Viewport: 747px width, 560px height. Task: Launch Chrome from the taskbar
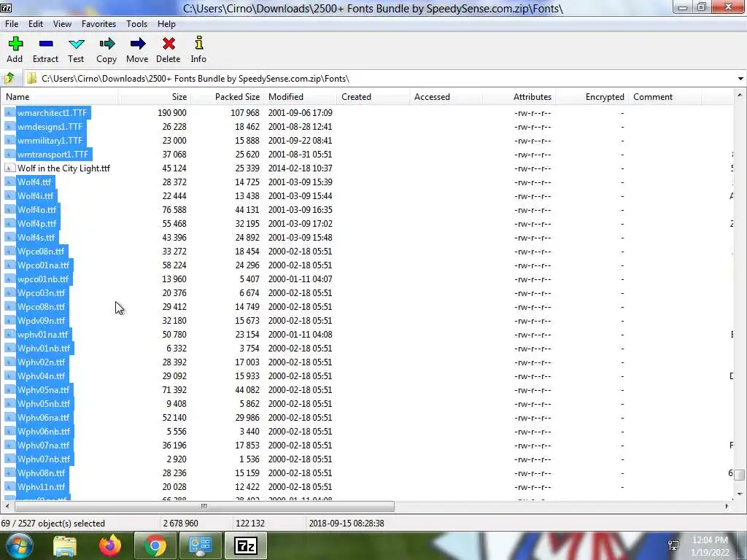[155, 545]
